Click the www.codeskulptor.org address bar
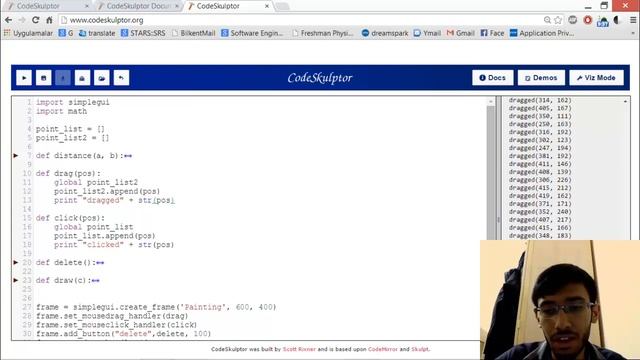 pos(302,20)
